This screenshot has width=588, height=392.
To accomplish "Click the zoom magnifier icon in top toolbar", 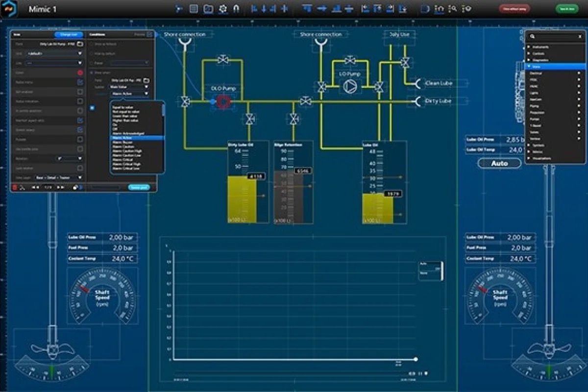I will (453, 8).
